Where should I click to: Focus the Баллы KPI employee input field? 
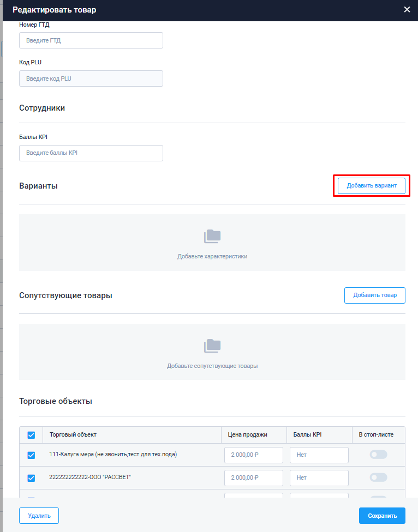pyautogui.click(x=91, y=153)
